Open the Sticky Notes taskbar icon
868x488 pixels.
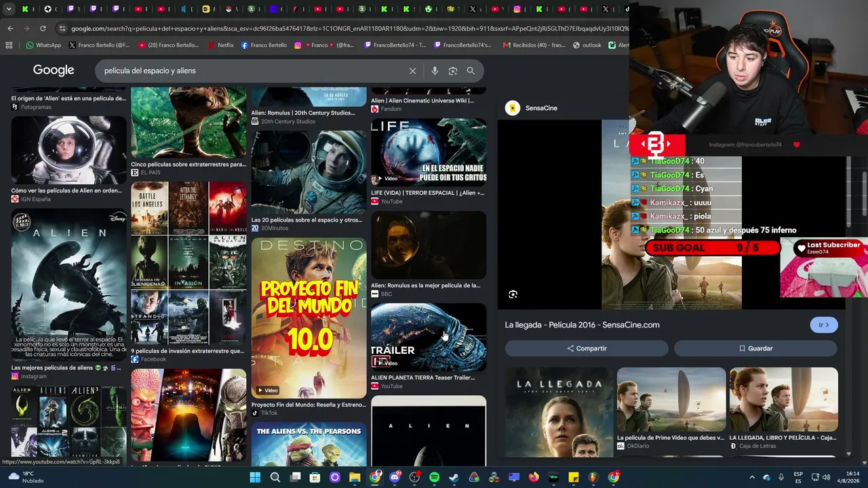click(x=573, y=477)
